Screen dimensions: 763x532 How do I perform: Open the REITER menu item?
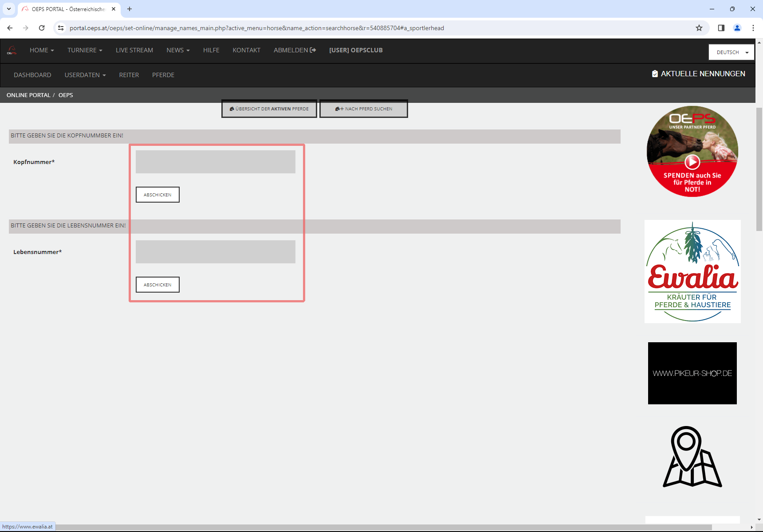click(129, 75)
